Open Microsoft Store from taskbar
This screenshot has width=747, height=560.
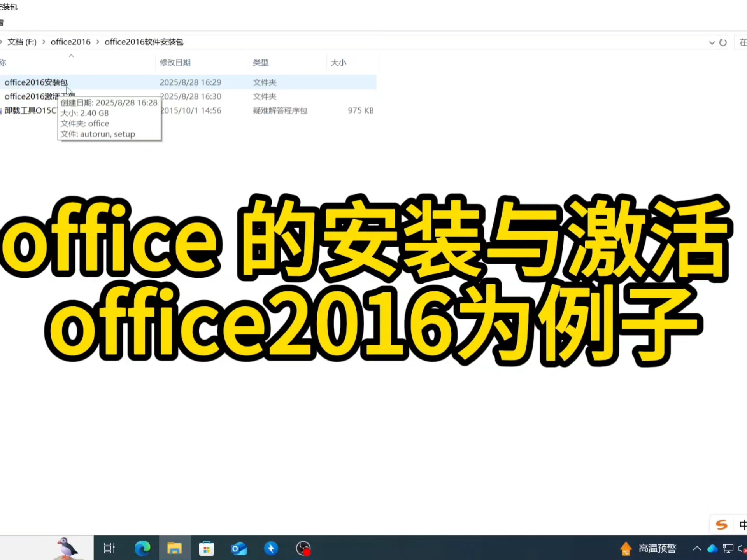[x=207, y=549]
